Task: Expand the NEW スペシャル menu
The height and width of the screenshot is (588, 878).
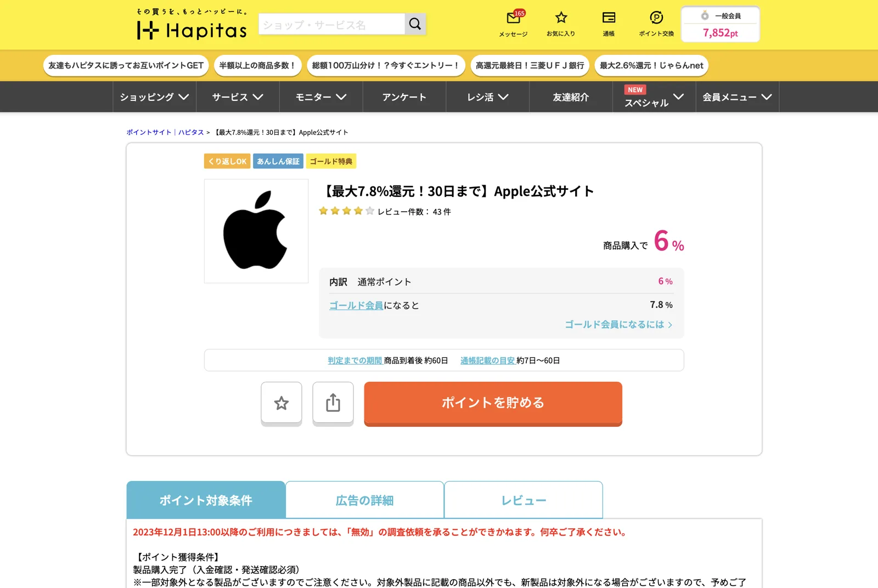Action: click(x=654, y=97)
